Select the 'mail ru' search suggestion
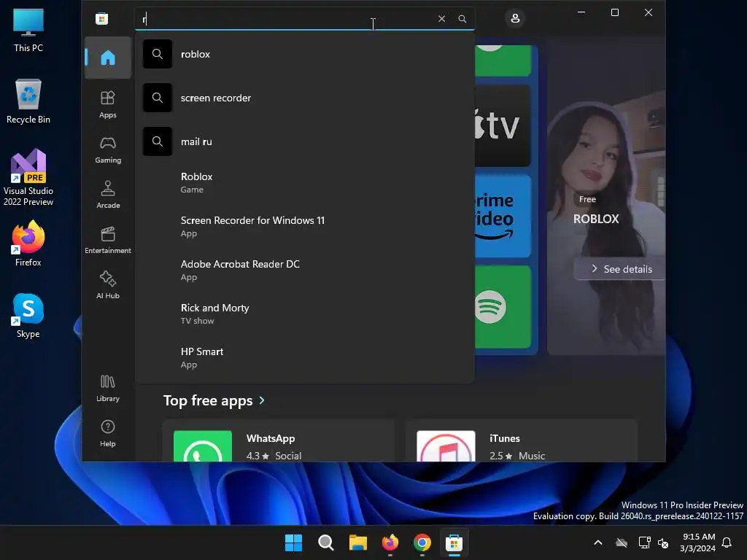Screen dimensions: 747x560 tap(305, 141)
